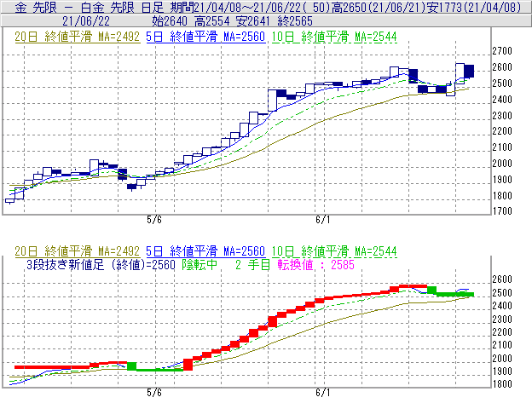The width and height of the screenshot is (532, 403).
Task: Click the period high 高2650(21/06/21) text
Action: [379, 7]
